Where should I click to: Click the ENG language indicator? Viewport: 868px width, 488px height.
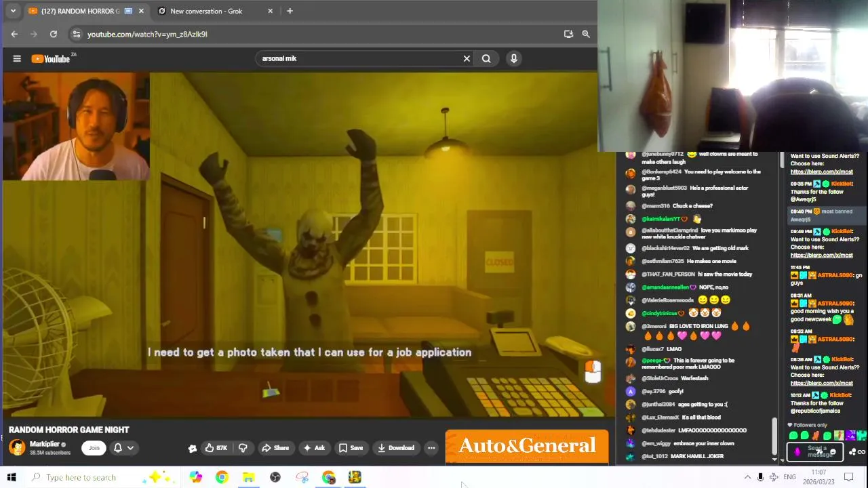(x=789, y=477)
